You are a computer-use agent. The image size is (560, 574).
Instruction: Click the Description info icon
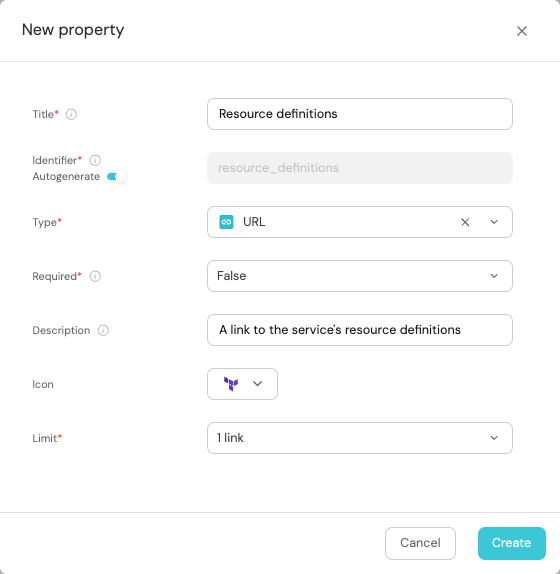pyautogui.click(x=103, y=330)
